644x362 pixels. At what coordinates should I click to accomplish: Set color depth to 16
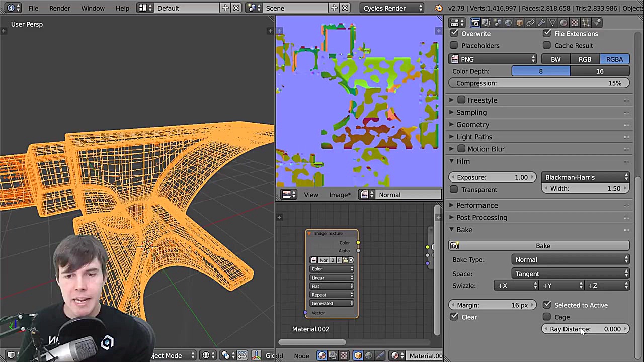coord(600,71)
